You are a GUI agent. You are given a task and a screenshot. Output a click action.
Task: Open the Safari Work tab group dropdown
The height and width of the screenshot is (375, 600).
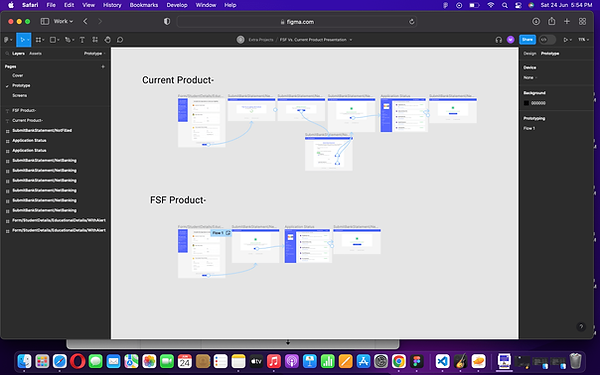click(63, 21)
